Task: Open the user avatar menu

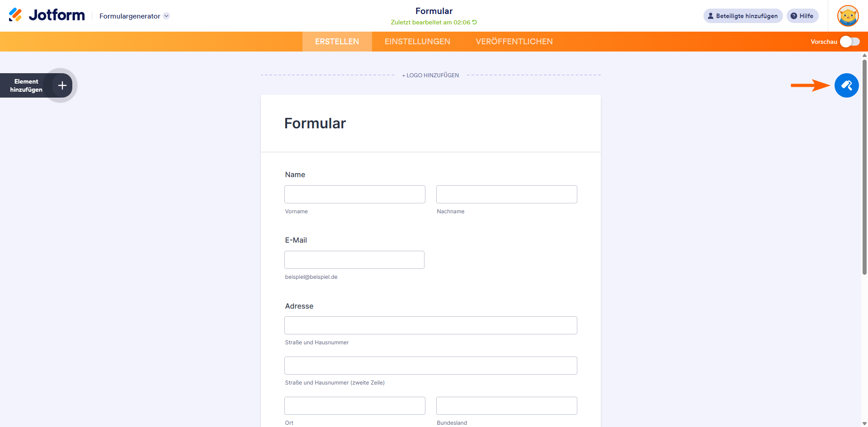Action: pos(848,16)
